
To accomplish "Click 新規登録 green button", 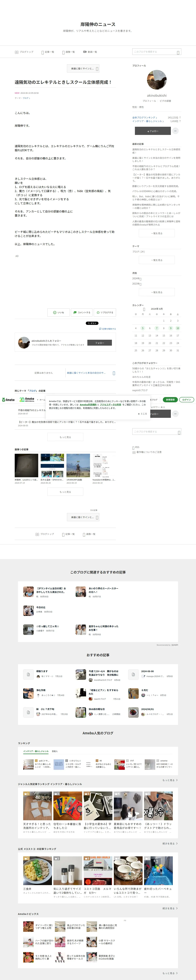I will click(170, 400).
